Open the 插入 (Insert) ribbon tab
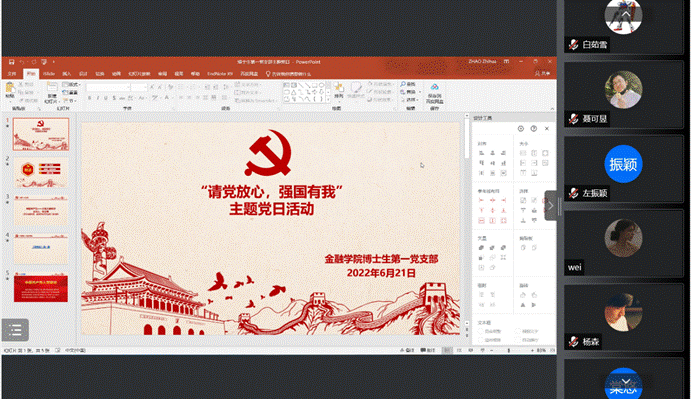The width and height of the screenshot is (692, 399). (x=66, y=74)
